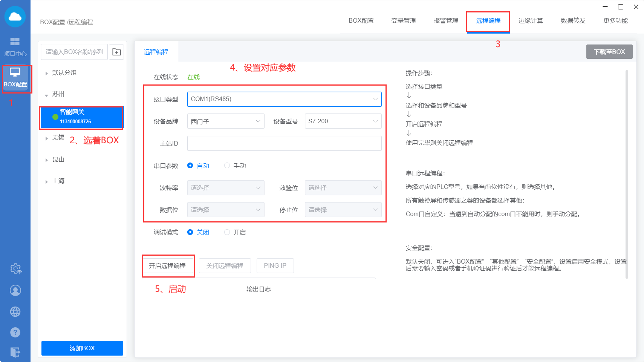This screenshot has height=362, width=644.
Task: Click the 主站ID input field
Action: (284, 144)
